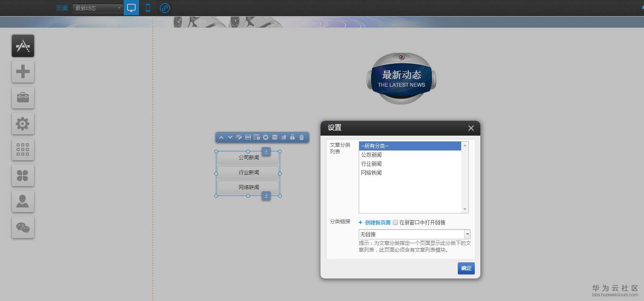The width and height of the screenshot is (644, 301).
Task: Click the 页面 label in top bar
Action: [62, 8]
